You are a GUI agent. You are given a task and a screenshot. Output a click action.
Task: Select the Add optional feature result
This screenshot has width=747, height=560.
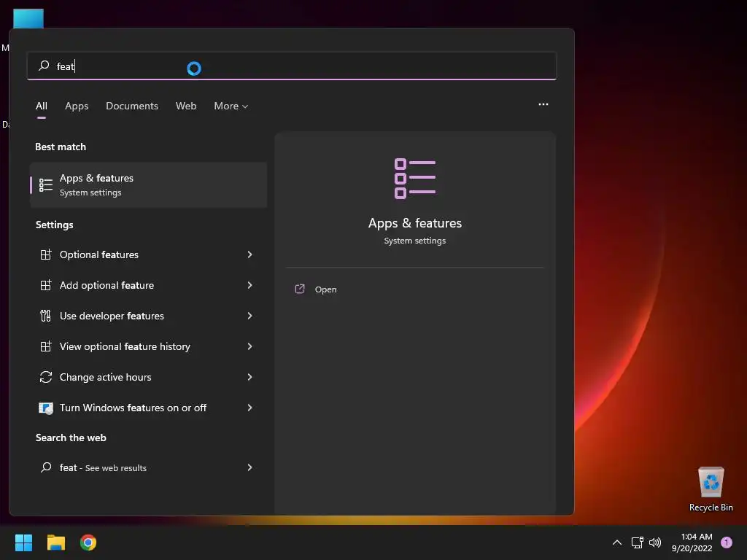click(x=149, y=285)
